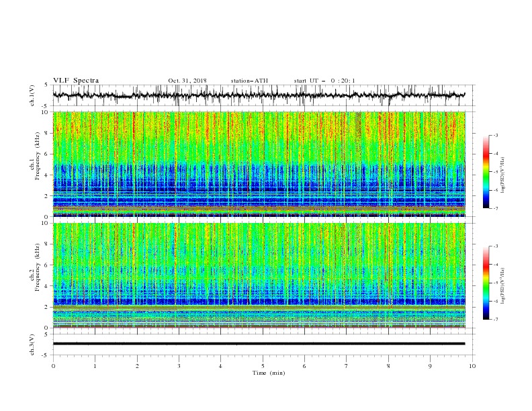Click the '-7' value on ch.2 color bar
Image resolution: width=532 pixels, height=411 pixels.
pyautogui.click(x=495, y=320)
